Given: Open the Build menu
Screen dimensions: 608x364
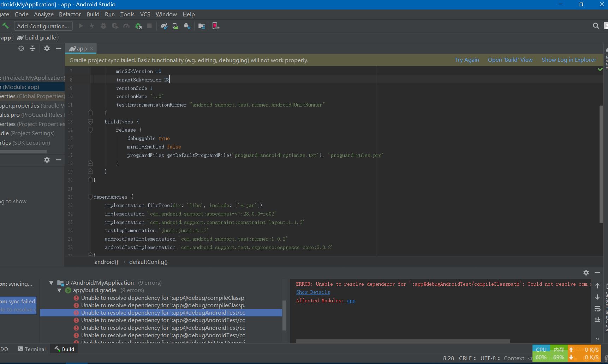Looking at the screenshot, I should (93, 14).
